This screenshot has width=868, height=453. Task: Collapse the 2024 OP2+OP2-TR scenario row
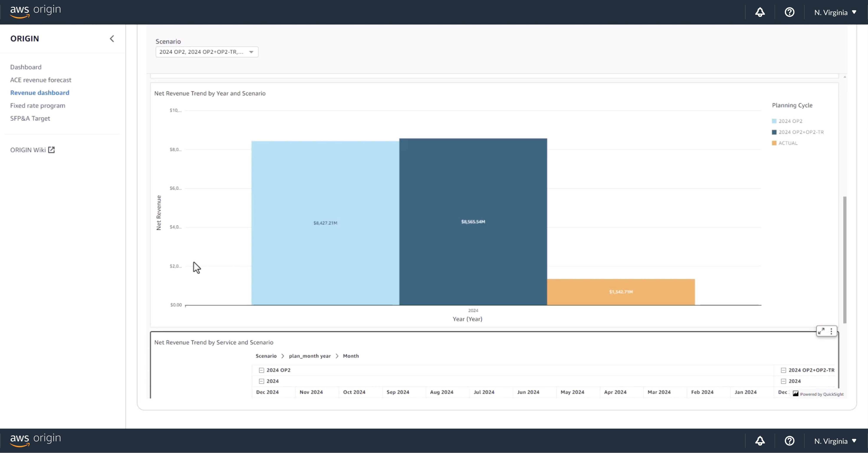(x=783, y=370)
